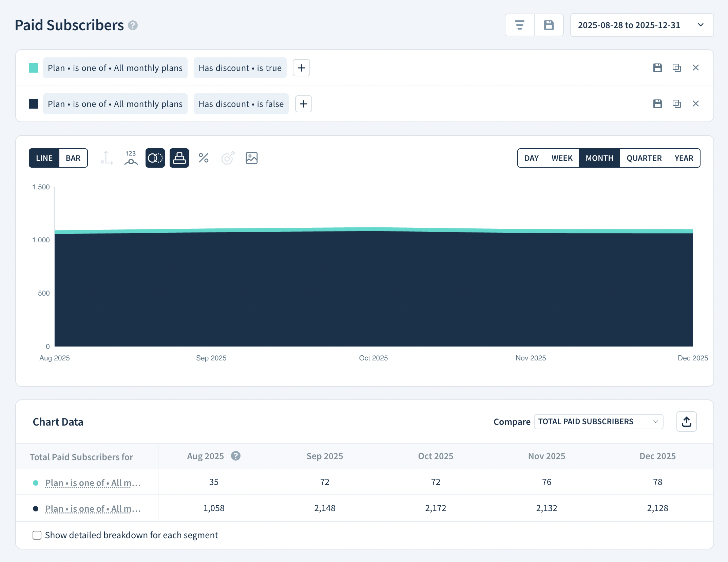Viewport: 728px width, 562px height.
Task: Open the date range picker dropdown
Action: tap(641, 25)
